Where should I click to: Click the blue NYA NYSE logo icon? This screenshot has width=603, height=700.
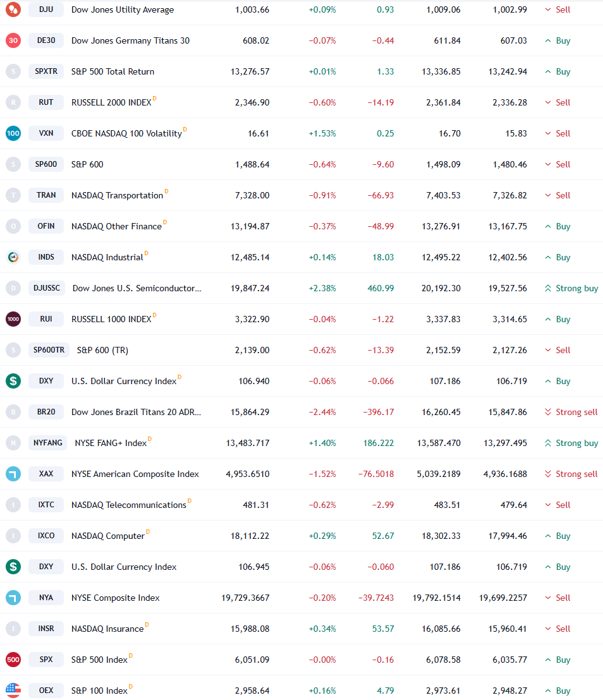(13, 598)
